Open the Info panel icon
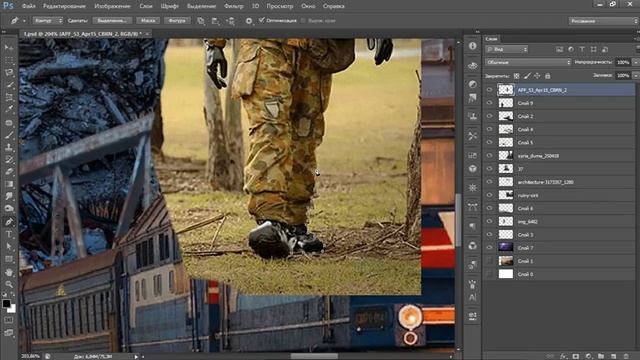This screenshot has width=640, height=360. [473, 46]
